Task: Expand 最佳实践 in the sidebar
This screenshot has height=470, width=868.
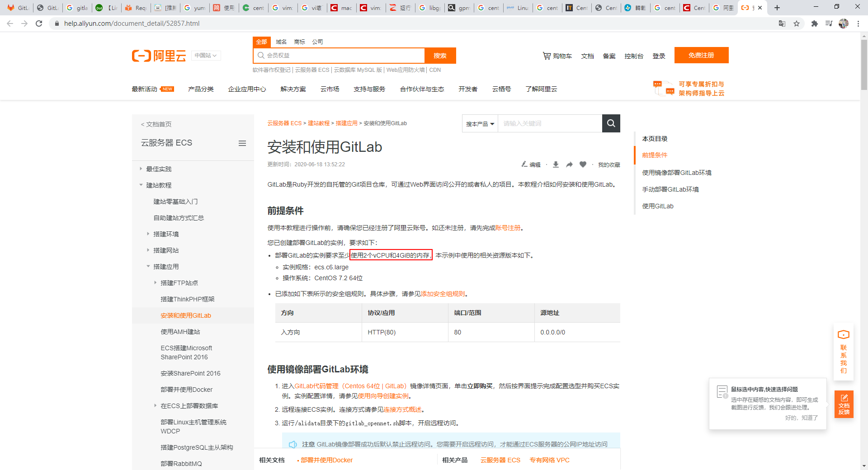Action: coord(141,169)
